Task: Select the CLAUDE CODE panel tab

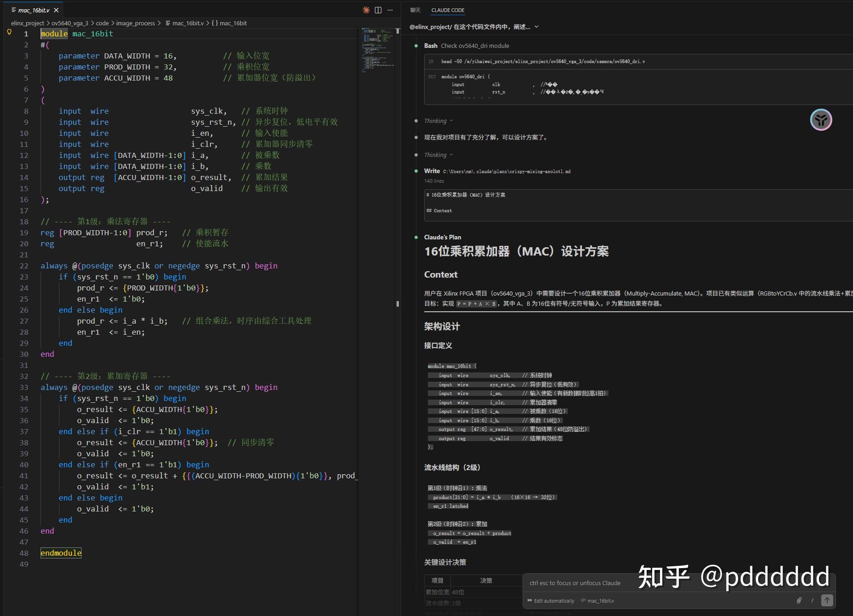Action: (x=448, y=10)
